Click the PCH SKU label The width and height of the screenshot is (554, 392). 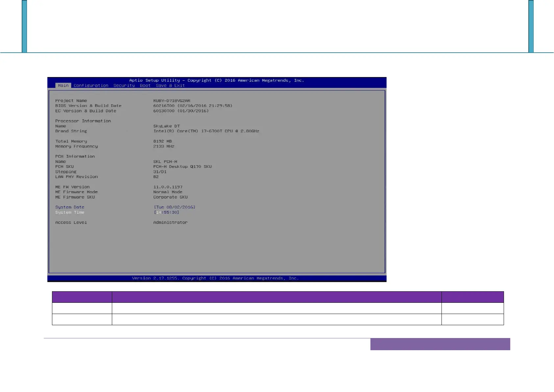tap(64, 167)
